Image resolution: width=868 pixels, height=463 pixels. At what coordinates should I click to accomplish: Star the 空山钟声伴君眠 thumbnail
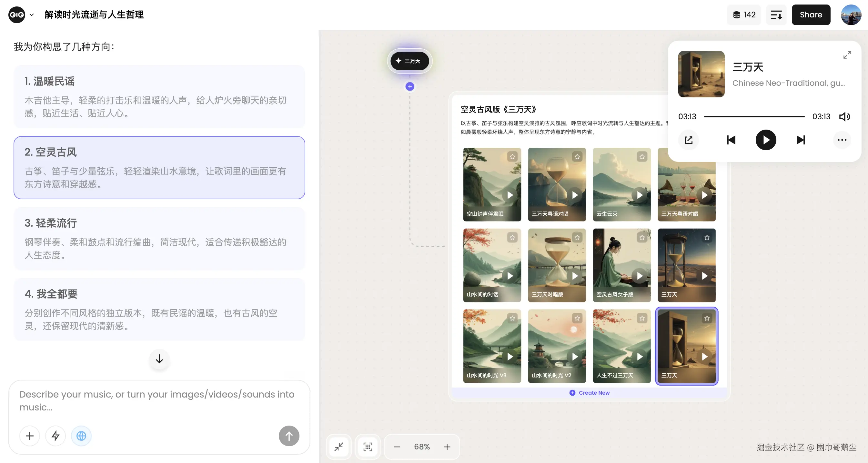(512, 156)
